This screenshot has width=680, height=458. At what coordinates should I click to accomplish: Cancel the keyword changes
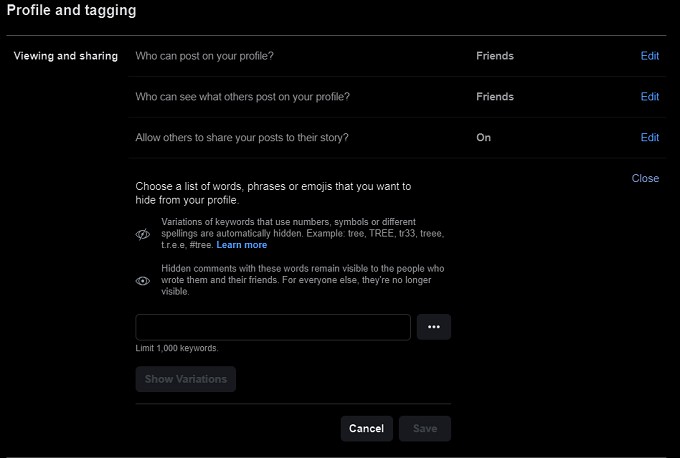coord(366,429)
